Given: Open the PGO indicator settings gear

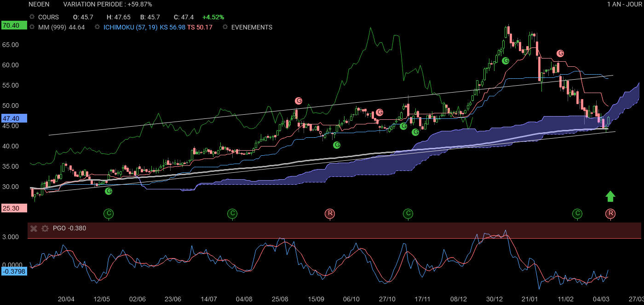Looking at the screenshot, I should click(45, 229).
